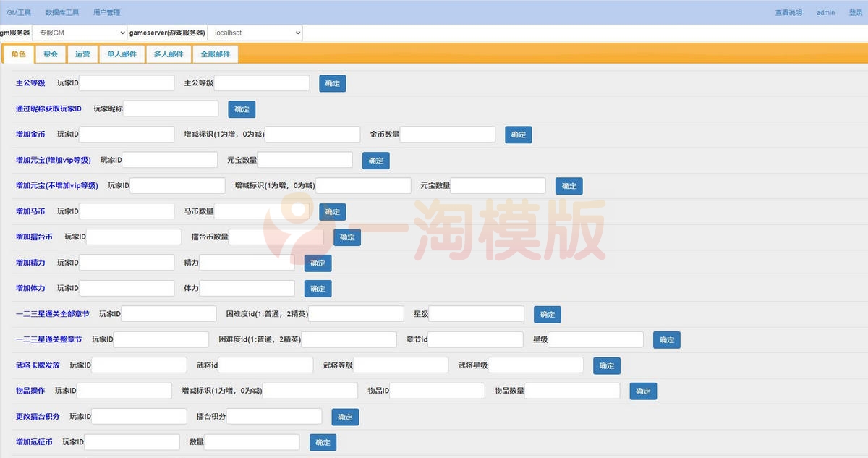This screenshot has height=458, width=868.
Task: Click the 登录 link
Action: 855,12
